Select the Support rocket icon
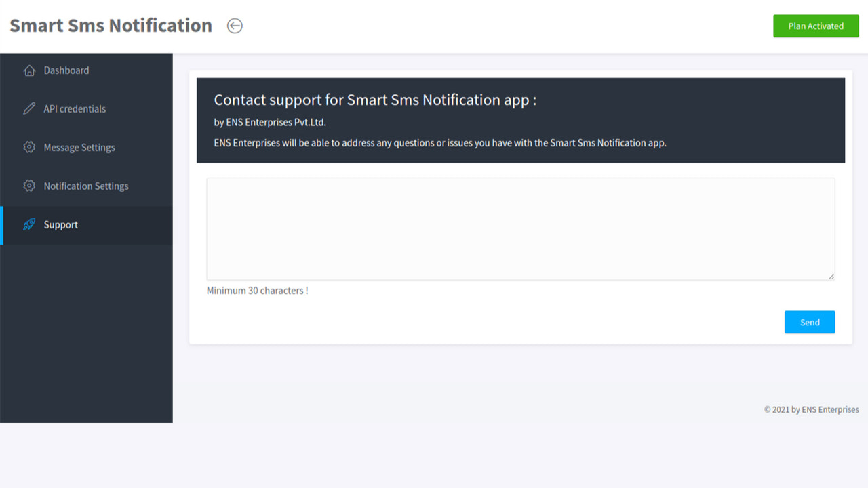The height and width of the screenshot is (488, 868). [x=30, y=224]
